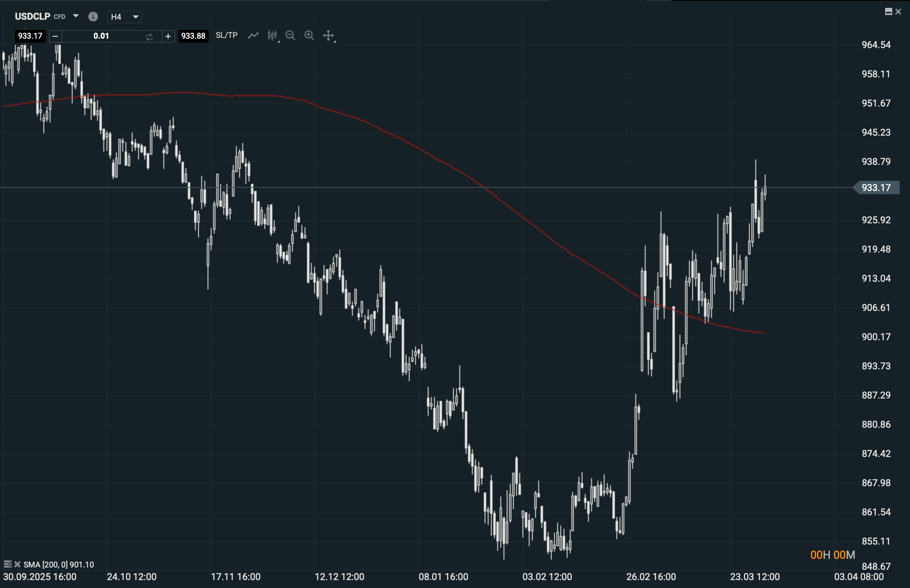Click the 30.09.2025 16:00 time label
Image resolution: width=910 pixels, height=588 pixels.
point(40,577)
